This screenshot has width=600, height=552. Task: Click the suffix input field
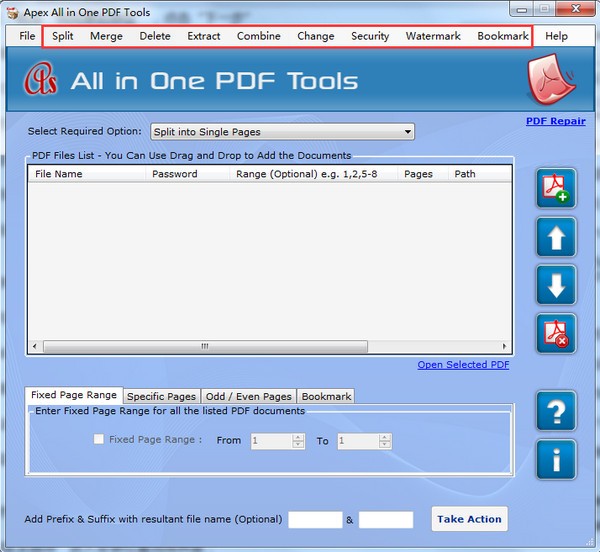point(386,519)
